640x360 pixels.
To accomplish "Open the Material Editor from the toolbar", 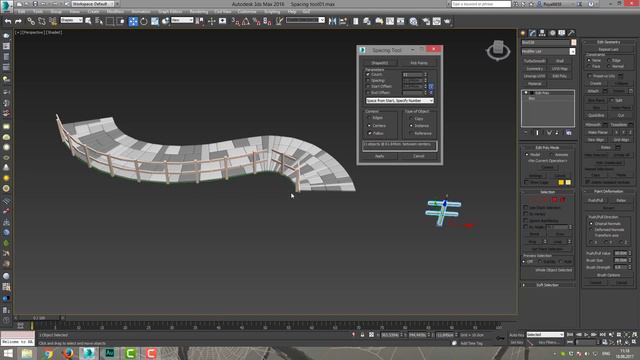I will click(413, 21).
